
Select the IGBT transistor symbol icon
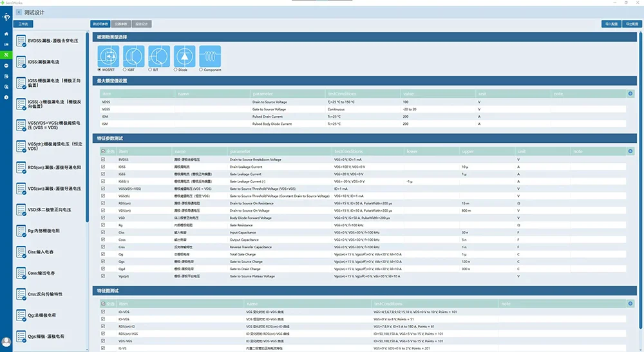click(x=133, y=56)
